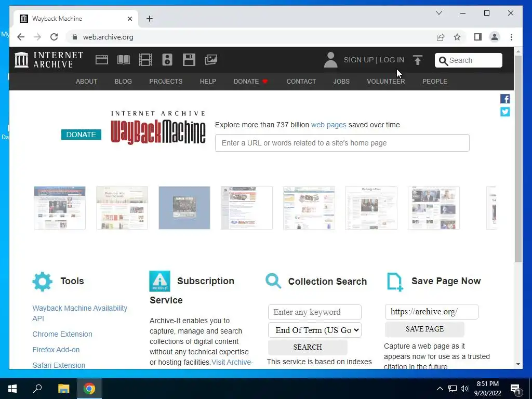Open the seventh archived site thumbnail
Viewport: 532px width, 399px height.
click(434, 208)
